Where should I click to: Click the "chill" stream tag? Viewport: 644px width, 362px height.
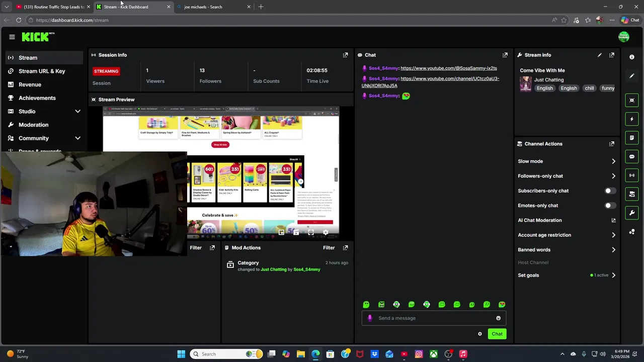(589, 88)
